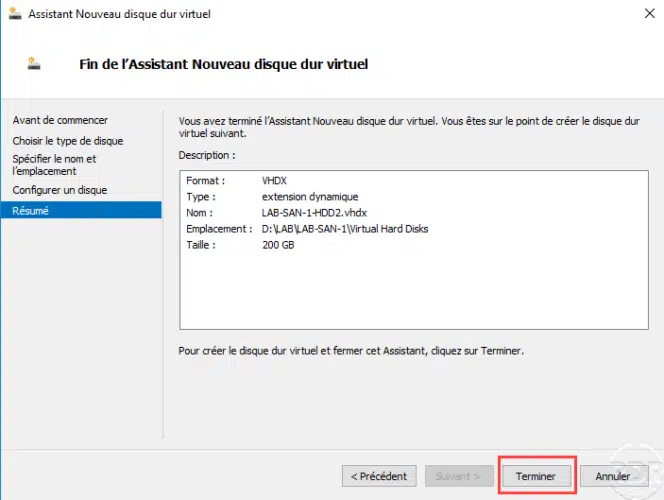This screenshot has height=500, width=664.
Task: Go to the Avant de commencer step
Action: point(60,120)
